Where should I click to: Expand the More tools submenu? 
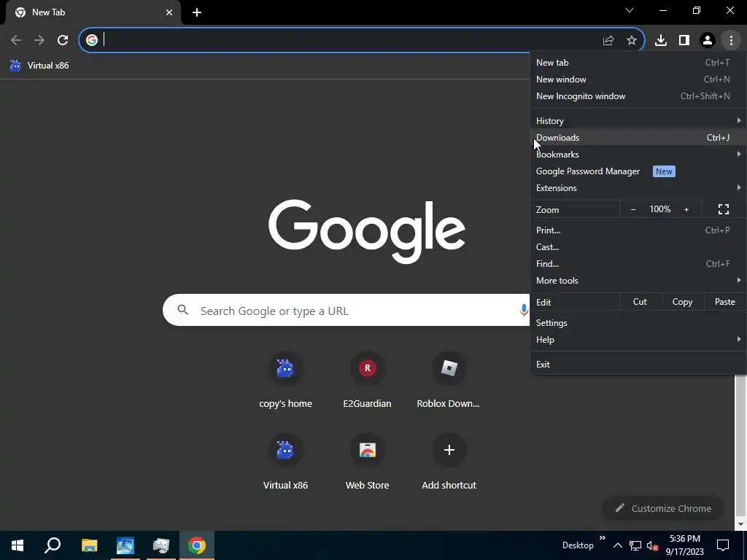click(x=638, y=281)
